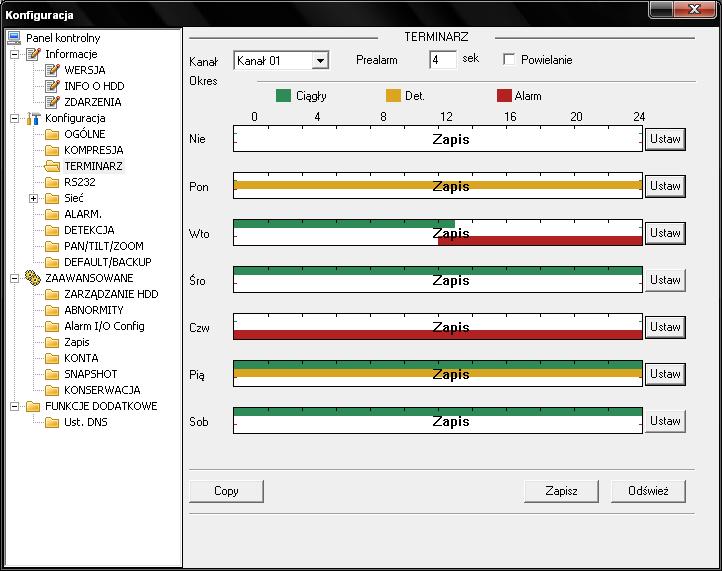Click the ZAAWANSOWANE gears icon
This screenshot has width=722, height=571.
[x=33, y=278]
